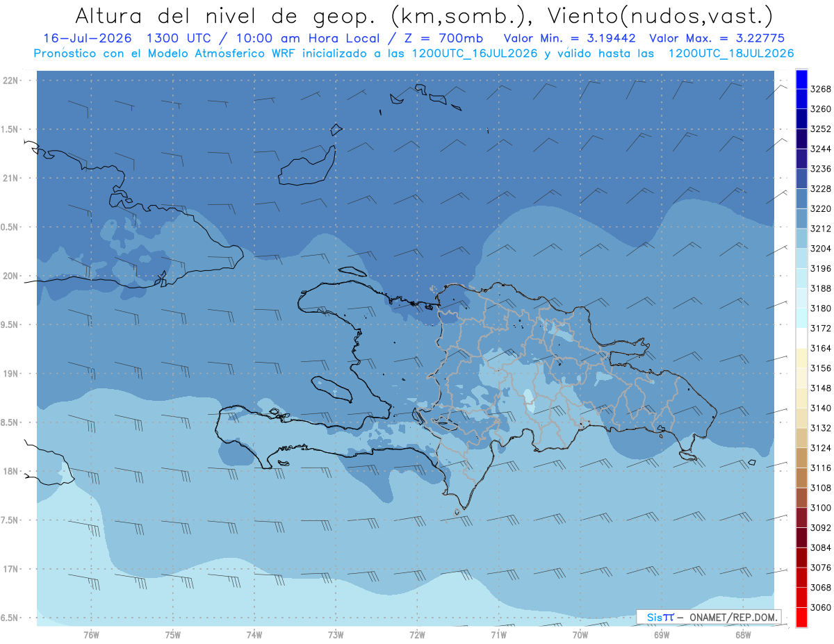Click the legend swatch between 3220 and 3212
The image size is (834, 644).
801,219
